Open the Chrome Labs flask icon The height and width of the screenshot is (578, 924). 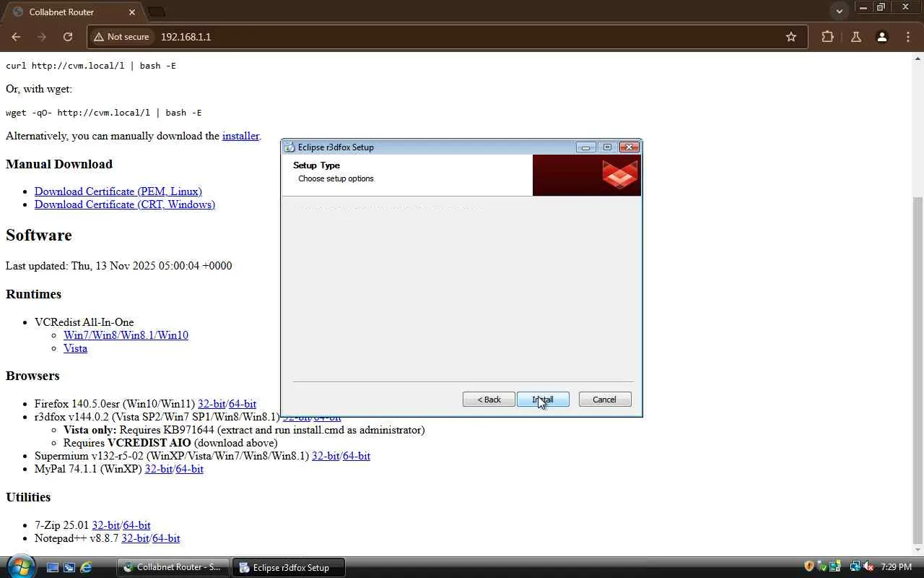click(x=855, y=37)
